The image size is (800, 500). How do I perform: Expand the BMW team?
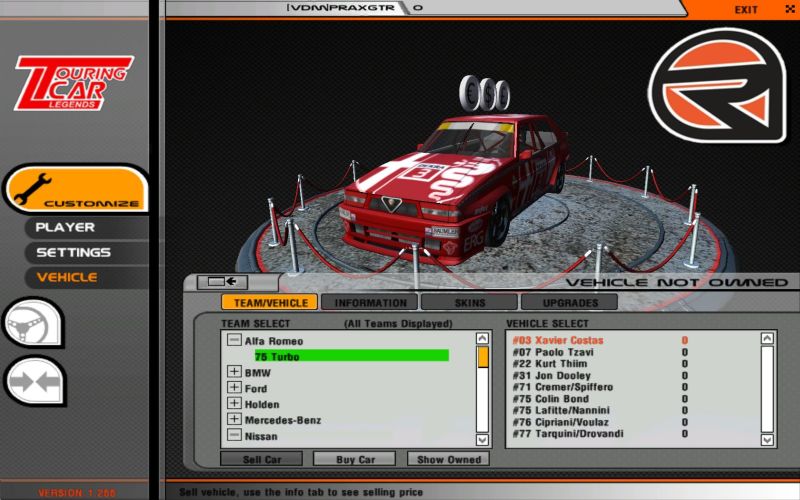pos(234,371)
